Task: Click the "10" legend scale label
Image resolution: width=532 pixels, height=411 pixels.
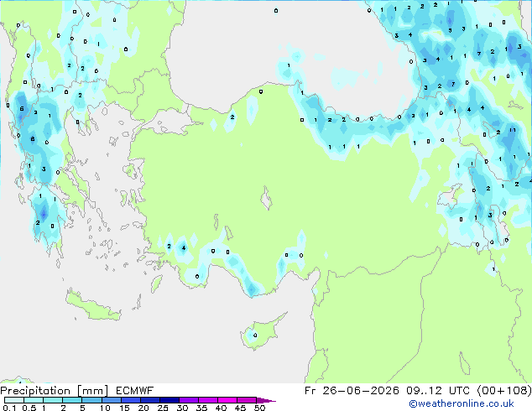Action: tap(105, 408)
